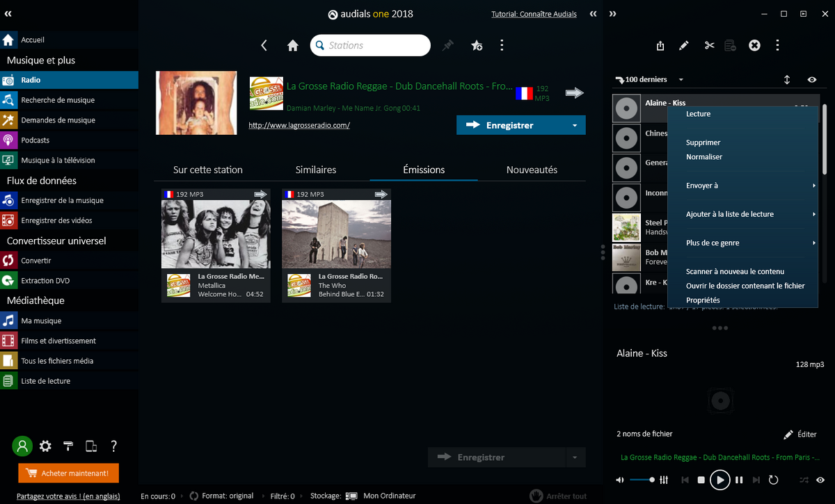The height and width of the screenshot is (504, 835).
Task: Adjust the player volume slider
Action: point(642,480)
